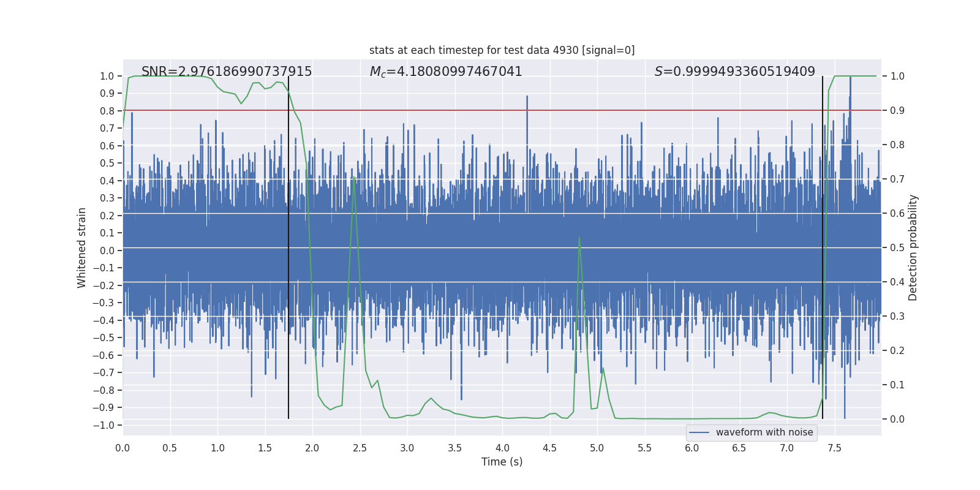Select the 'Whitened strain' y-axis label
The image size is (980, 490).
(81, 247)
